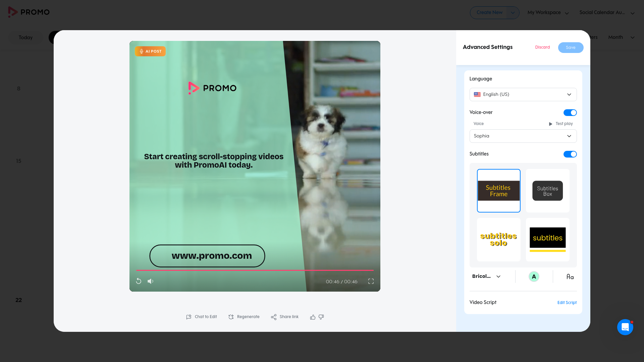Click the video progress bar
The height and width of the screenshot is (362, 644).
(x=255, y=270)
